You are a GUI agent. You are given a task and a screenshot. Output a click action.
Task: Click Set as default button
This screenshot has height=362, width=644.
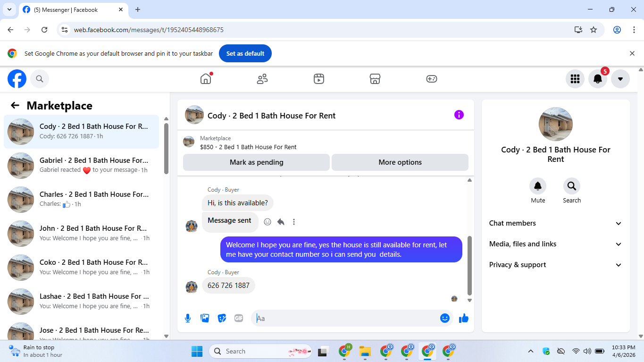pos(245,53)
